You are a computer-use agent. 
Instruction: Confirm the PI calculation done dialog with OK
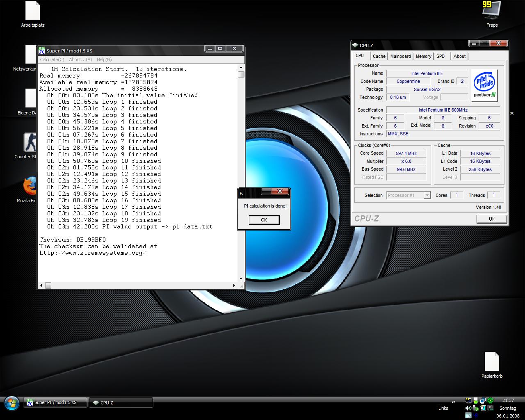[264, 220]
